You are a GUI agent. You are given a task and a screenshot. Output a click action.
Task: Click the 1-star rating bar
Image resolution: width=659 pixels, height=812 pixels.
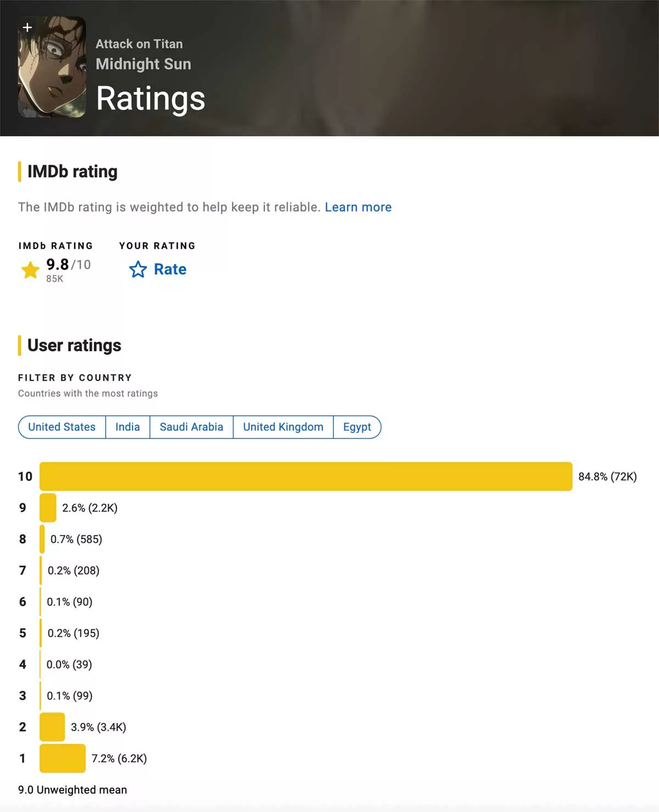click(x=63, y=758)
